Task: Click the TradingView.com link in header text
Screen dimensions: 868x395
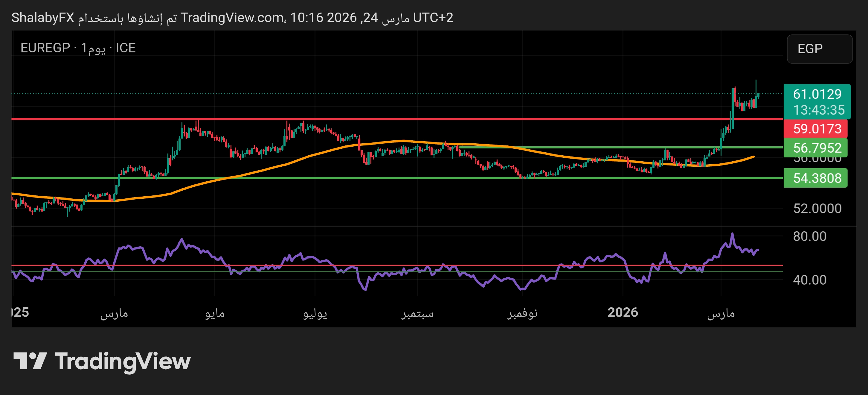Action: 232,18
